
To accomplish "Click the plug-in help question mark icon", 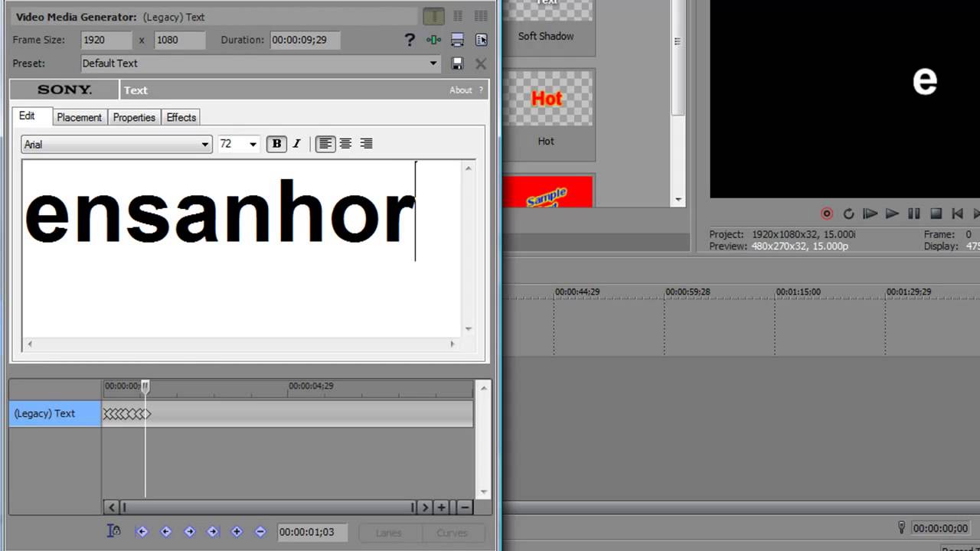I will (x=410, y=40).
